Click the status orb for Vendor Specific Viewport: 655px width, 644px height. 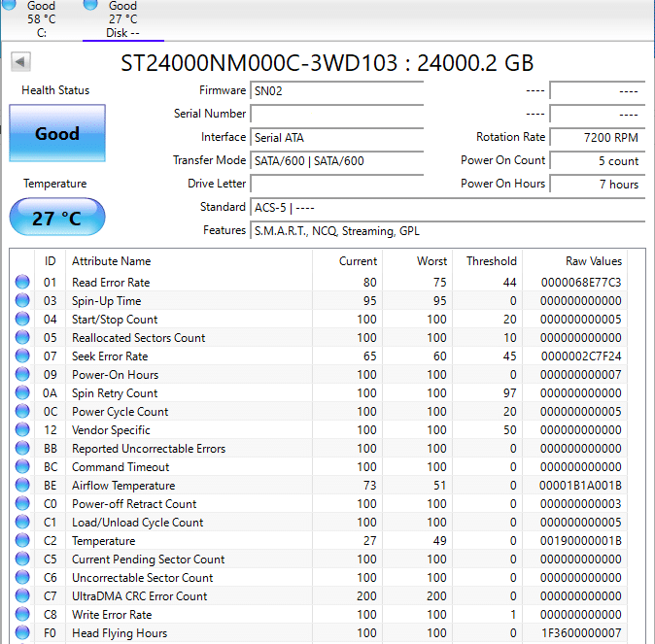(22, 429)
